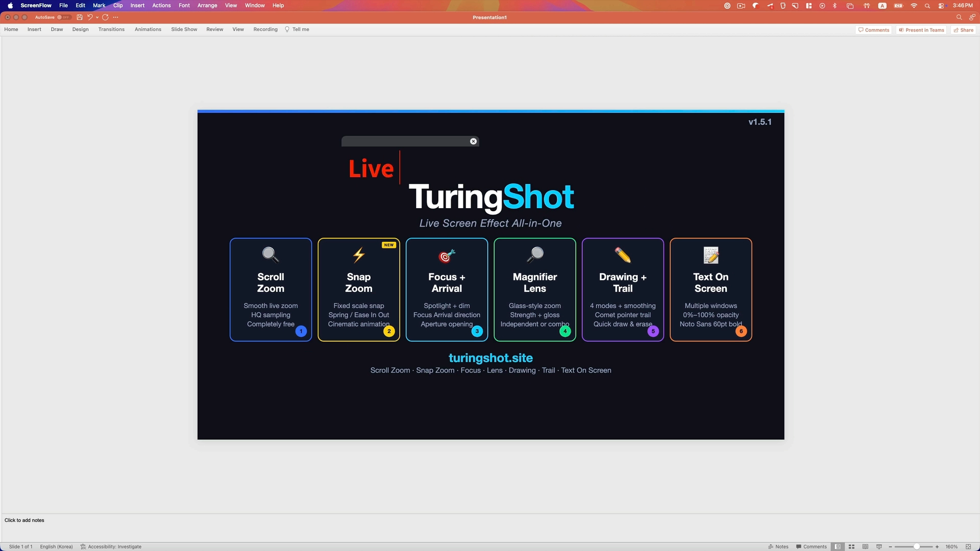Click the Bluetooth menu bar icon

(835, 6)
